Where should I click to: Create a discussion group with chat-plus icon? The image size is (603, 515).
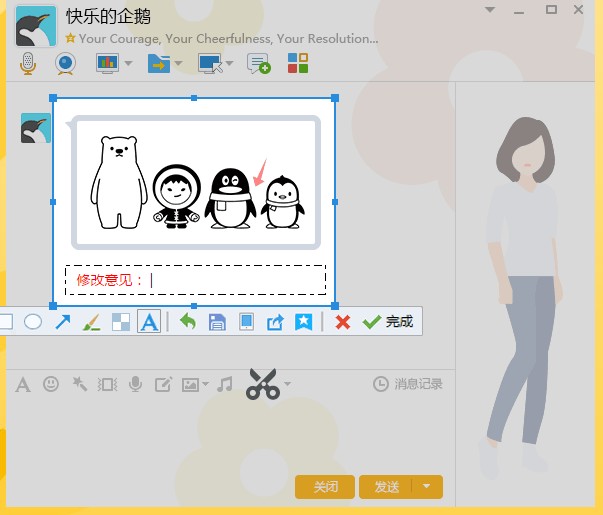pos(258,63)
